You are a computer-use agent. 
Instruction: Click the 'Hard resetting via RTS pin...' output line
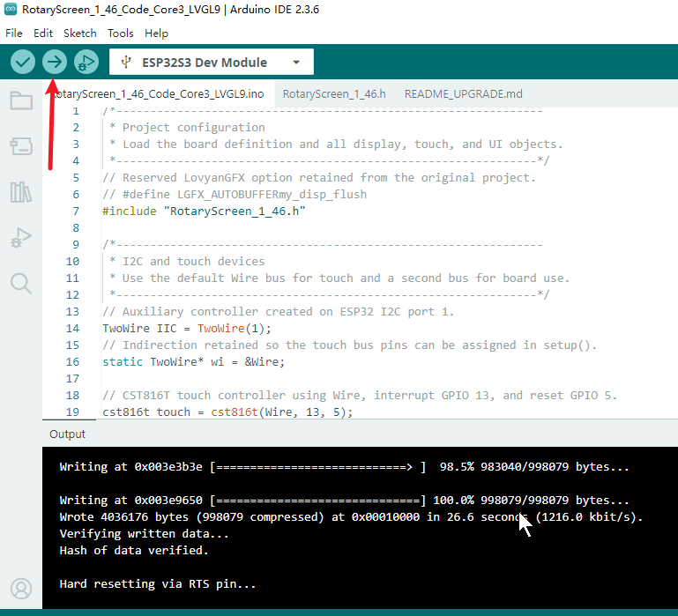[158, 584]
